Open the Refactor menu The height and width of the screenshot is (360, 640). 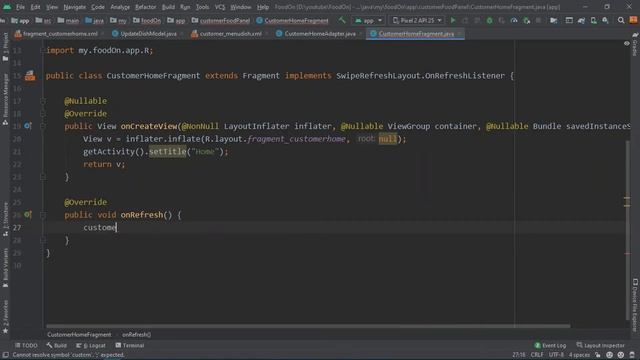point(145,7)
